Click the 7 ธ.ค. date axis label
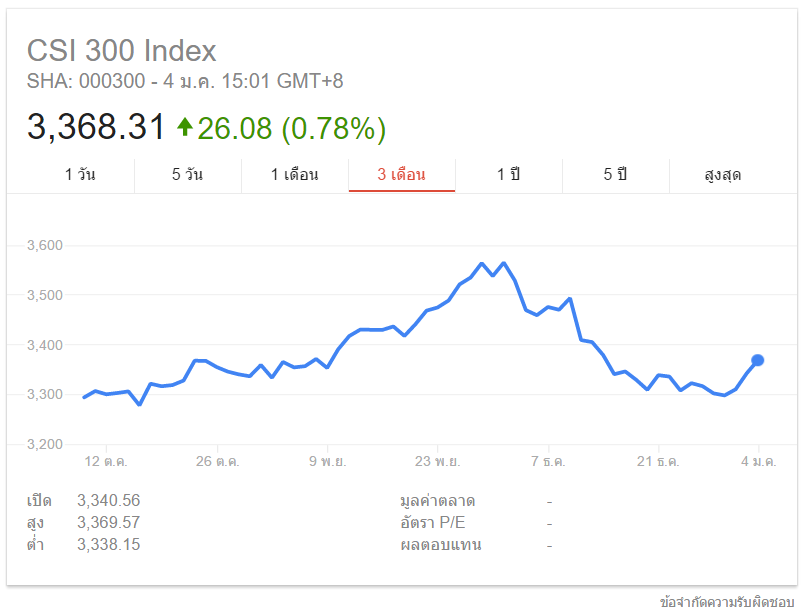Viewport: 802px width, 616px height. click(x=547, y=462)
